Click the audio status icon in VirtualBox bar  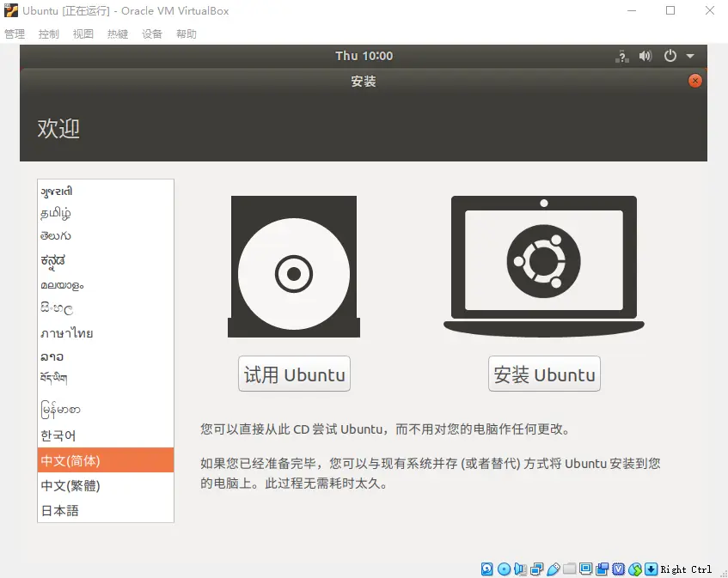521,569
